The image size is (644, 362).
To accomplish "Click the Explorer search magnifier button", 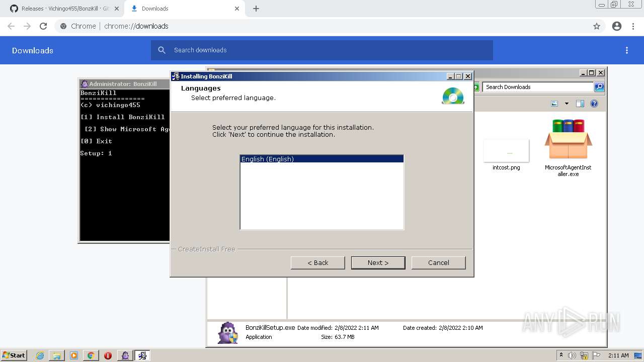I will [599, 87].
